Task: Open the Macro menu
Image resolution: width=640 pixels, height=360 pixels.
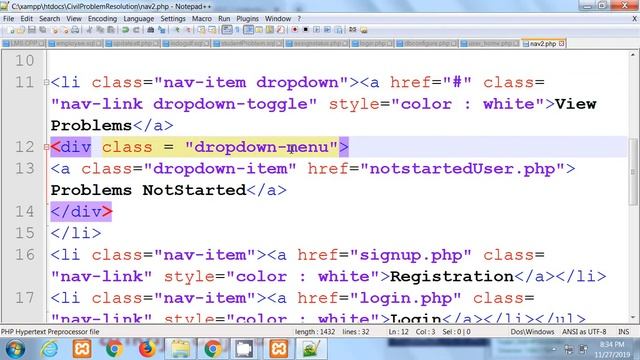Action: (202, 19)
